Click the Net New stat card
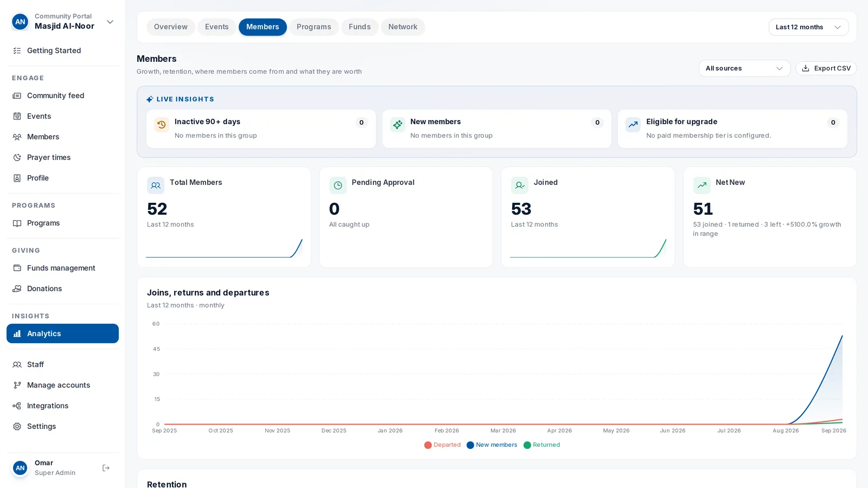Screen dimensions: 868x488 coord(770,217)
